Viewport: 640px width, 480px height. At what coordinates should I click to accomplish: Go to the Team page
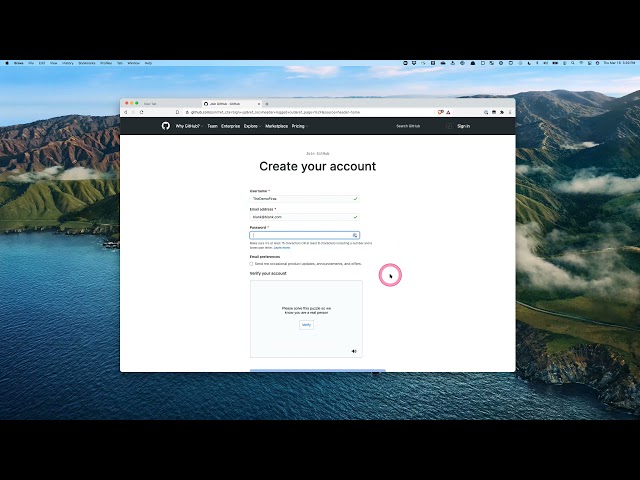pyautogui.click(x=212, y=126)
